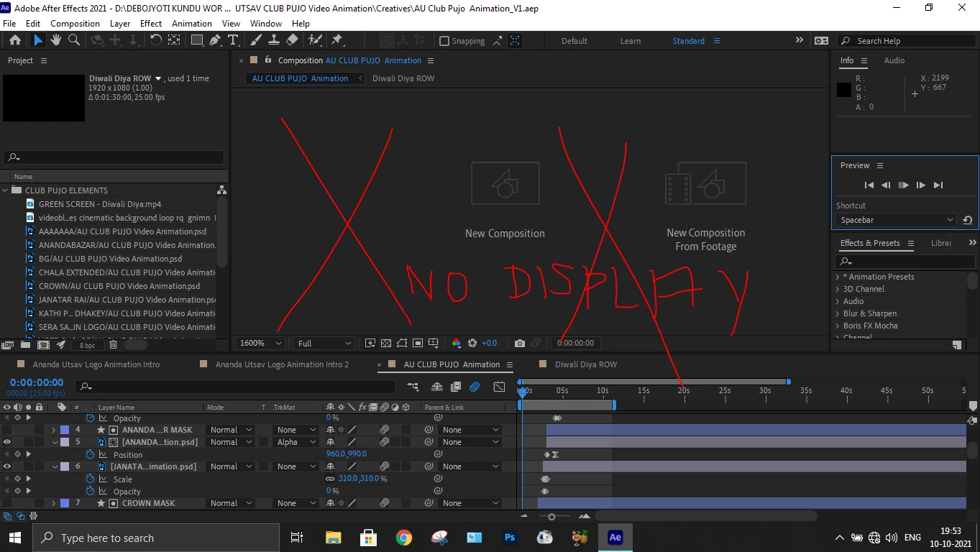Open the Alpha track matte dropdown on layer 5
Image resolution: width=980 pixels, height=552 pixels.
tap(297, 442)
